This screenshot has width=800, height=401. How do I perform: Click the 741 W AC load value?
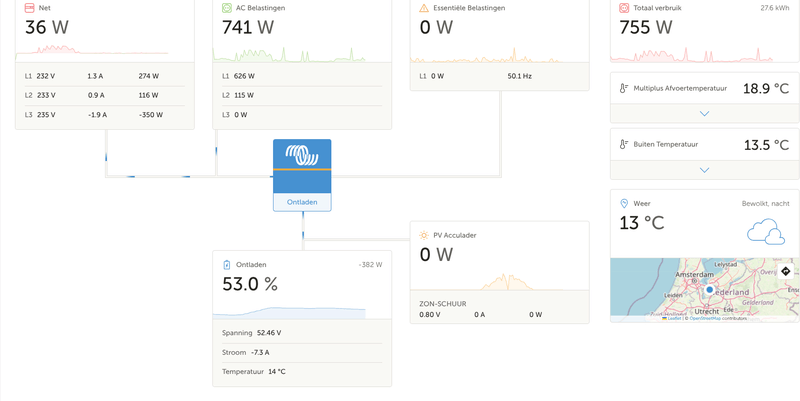(x=248, y=27)
